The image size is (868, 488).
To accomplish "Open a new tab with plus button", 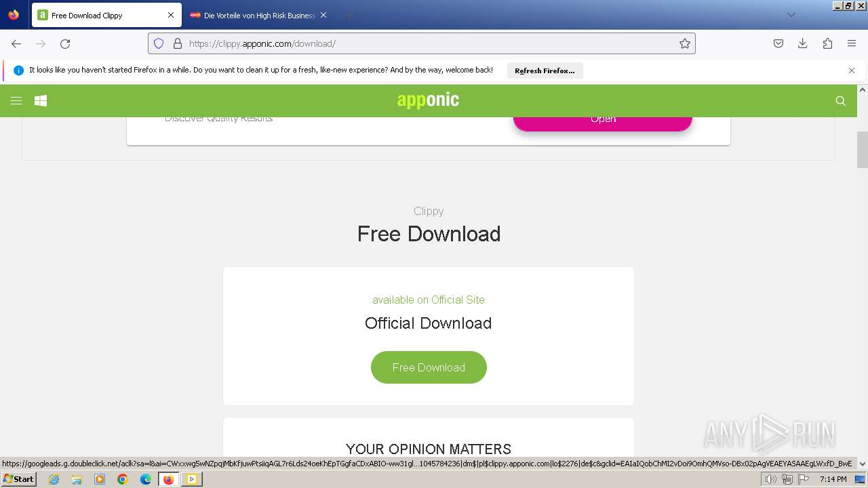I will click(349, 15).
